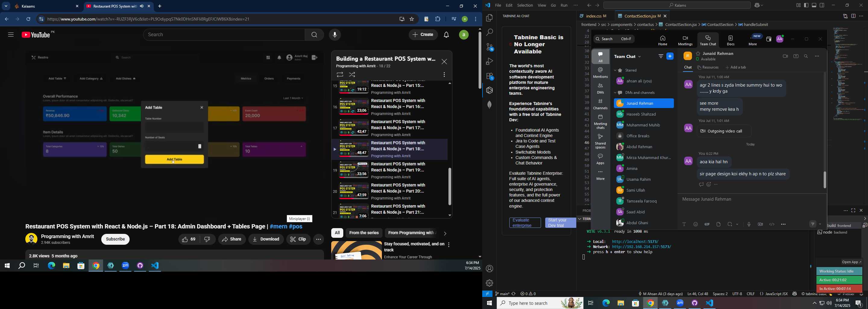Expand Team Chat dropdown in Zoom

[x=640, y=57]
